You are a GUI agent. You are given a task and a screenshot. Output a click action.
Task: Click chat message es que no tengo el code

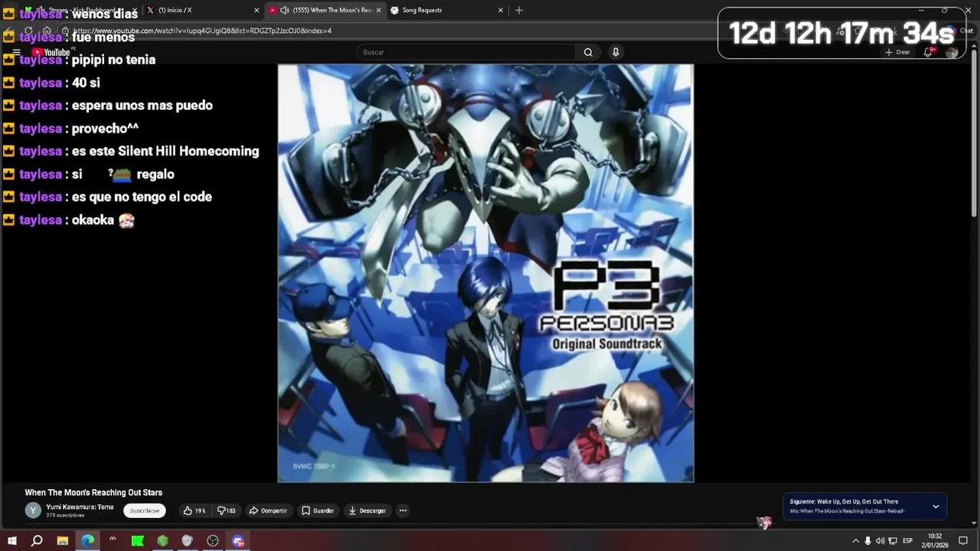142,197
